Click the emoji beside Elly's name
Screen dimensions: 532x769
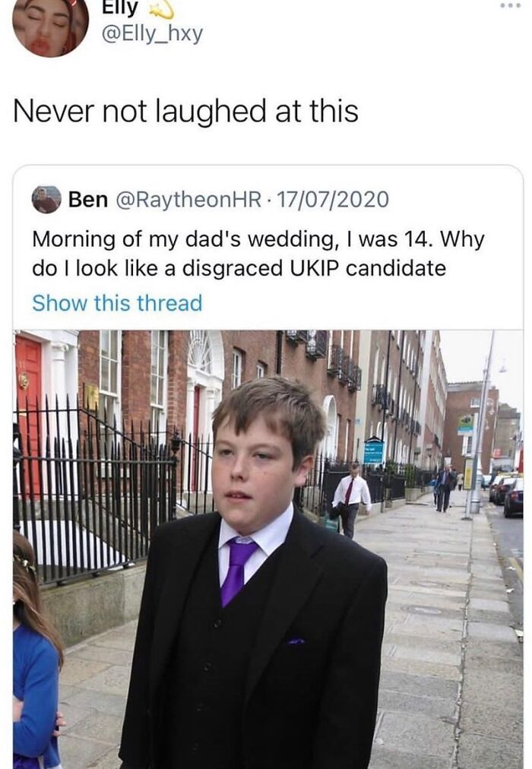click(x=161, y=9)
